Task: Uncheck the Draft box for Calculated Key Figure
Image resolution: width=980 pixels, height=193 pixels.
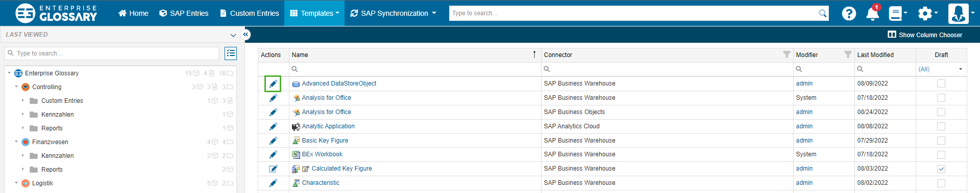Action: (x=941, y=169)
